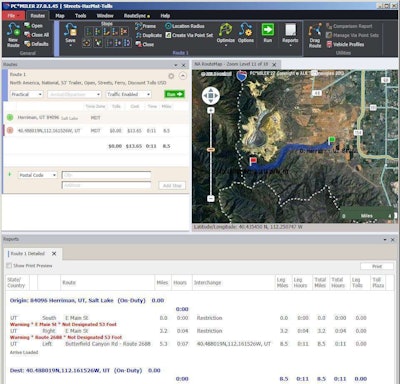Click the Address input field

(x=106, y=185)
